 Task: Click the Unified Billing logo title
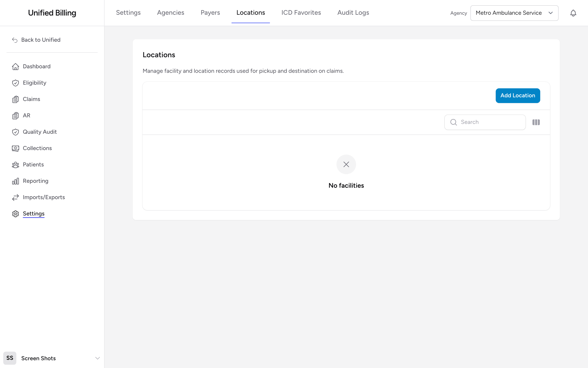tap(52, 13)
